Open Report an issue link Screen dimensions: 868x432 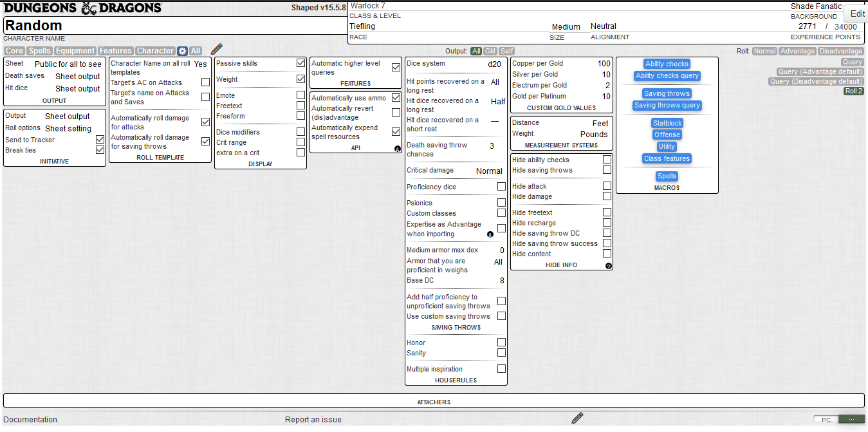(x=313, y=420)
